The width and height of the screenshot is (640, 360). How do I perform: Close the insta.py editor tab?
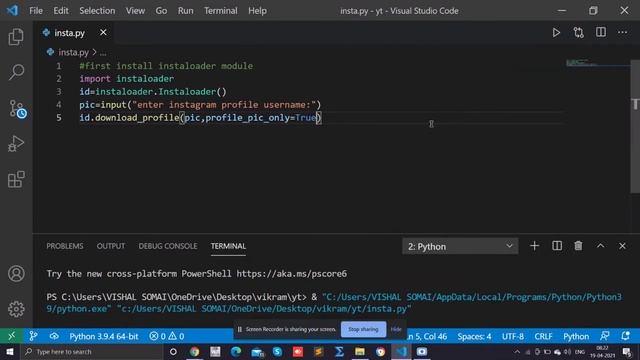point(103,32)
